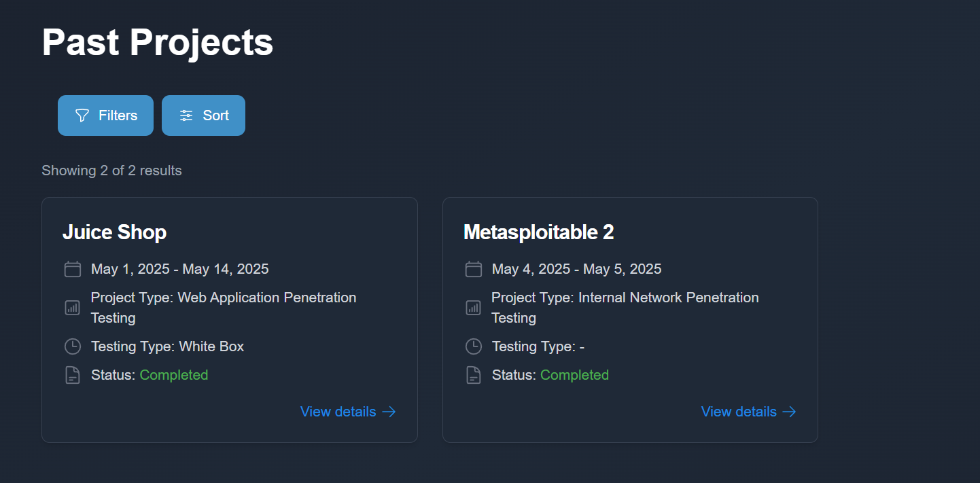The image size is (980, 483).
Task: Click the sliders icon in Sort button
Action: point(186,115)
